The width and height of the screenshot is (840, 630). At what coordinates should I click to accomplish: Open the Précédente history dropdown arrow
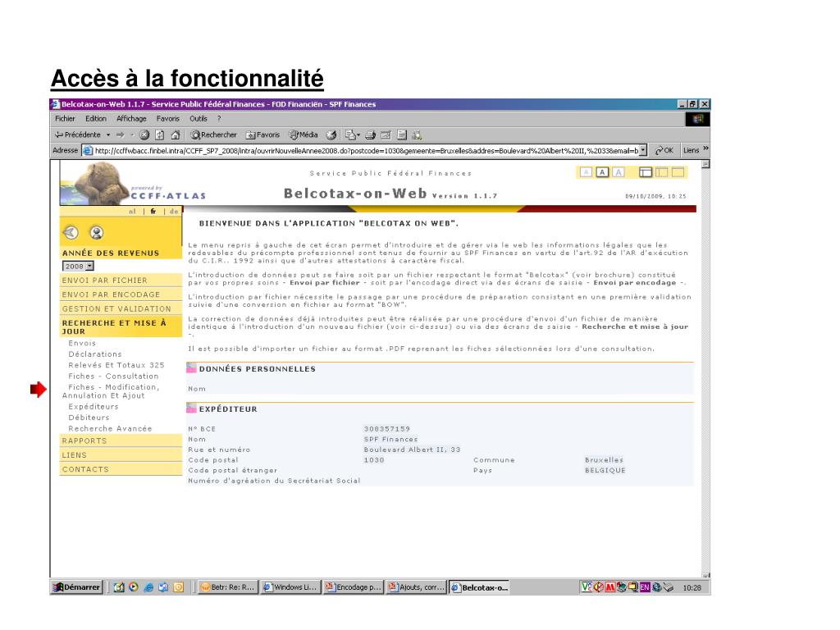coord(108,135)
